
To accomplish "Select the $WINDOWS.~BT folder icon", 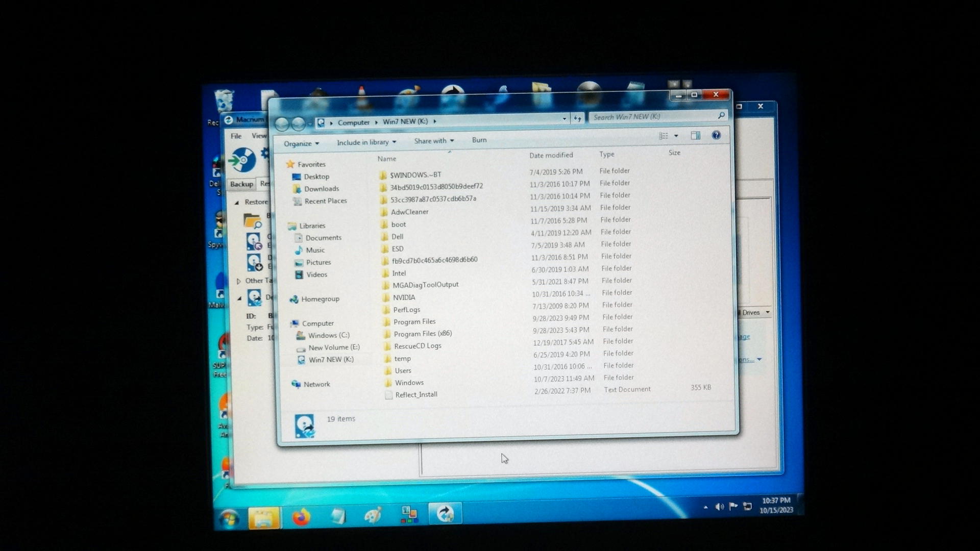I will tap(383, 175).
